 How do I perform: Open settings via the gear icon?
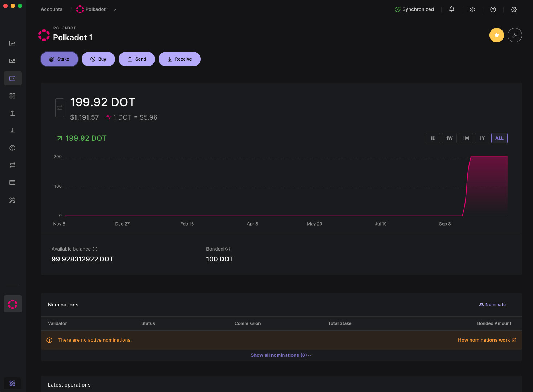click(x=514, y=9)
